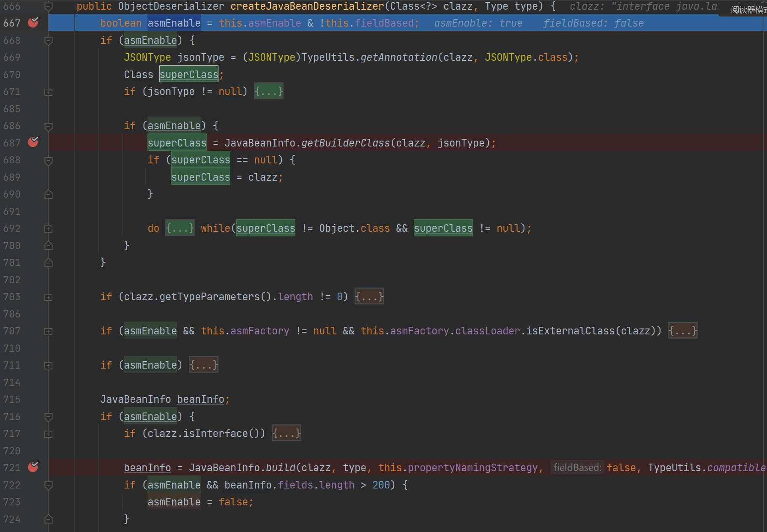Expand the {...} after getTypeParameters().length != 0
This screenshot has height=532, width=767.
click(x=369, y=296)
